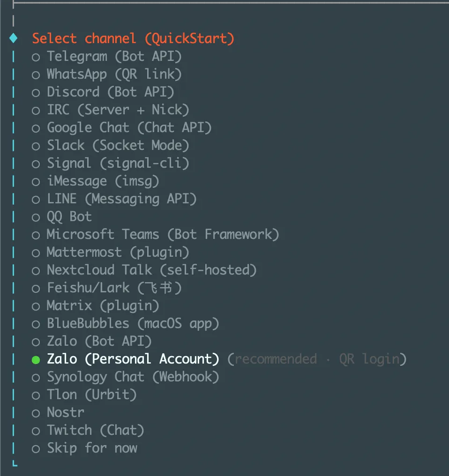This screenshot has height=476, width=449.
Task: Select Microsoft Teams (Bot Framework)
Action: pyautogui.click(x=36, y=235)
